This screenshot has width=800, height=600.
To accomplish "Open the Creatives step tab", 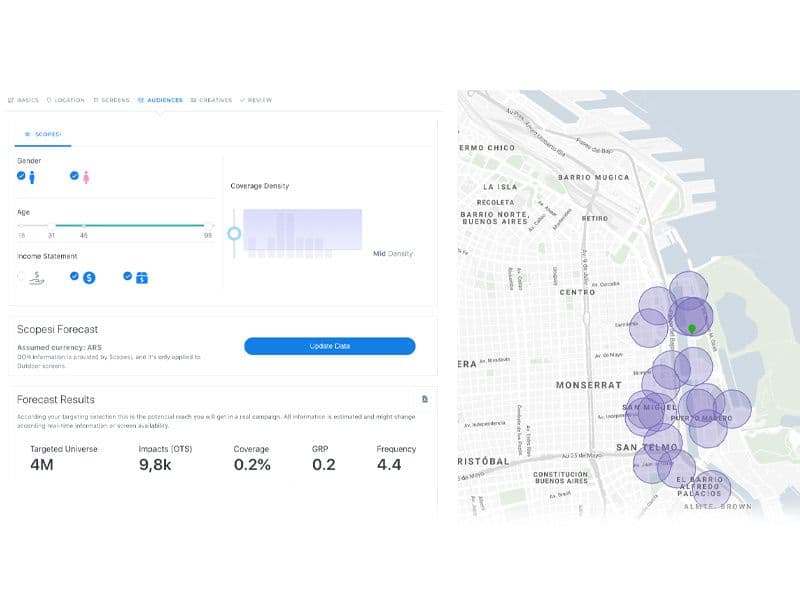I will coord(211,100).
